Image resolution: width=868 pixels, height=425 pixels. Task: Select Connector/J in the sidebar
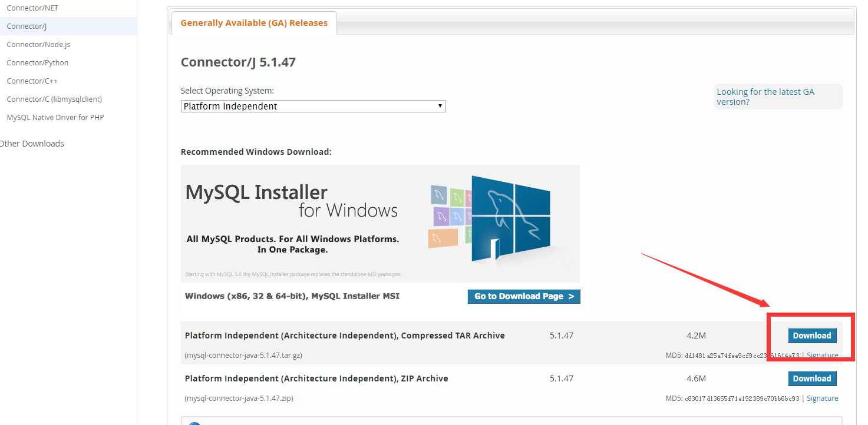(x=27, y=26)
